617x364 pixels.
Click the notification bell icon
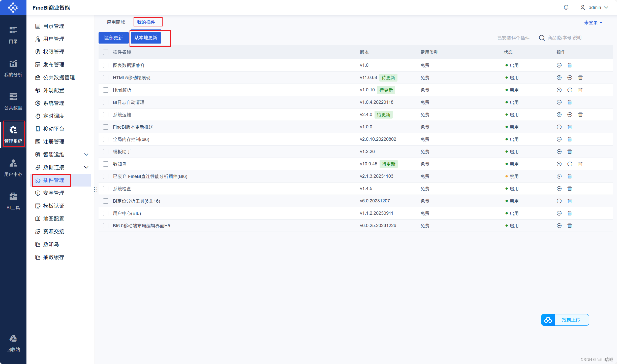[566, 8]
